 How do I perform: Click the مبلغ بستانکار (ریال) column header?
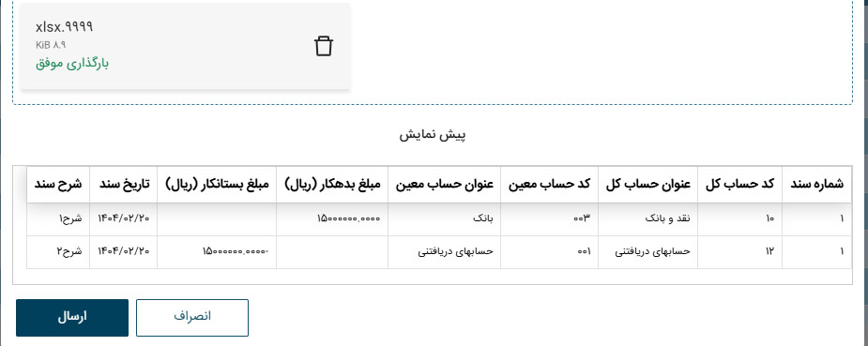click(x=217, y=185)
